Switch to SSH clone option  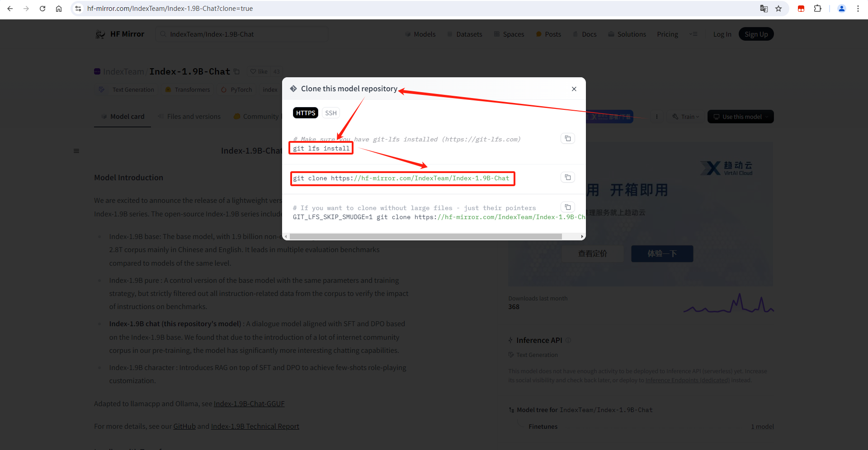(331, 113)
